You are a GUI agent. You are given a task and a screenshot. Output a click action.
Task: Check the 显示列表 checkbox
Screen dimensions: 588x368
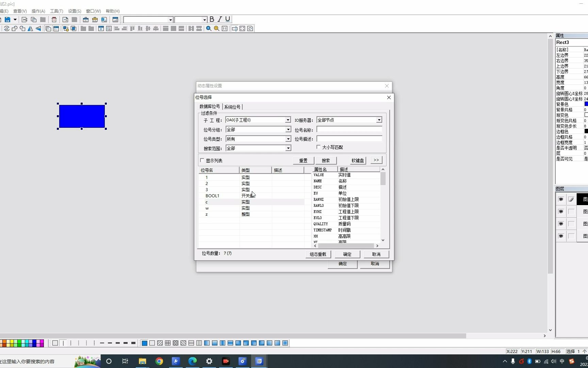(x=202, y=160)
